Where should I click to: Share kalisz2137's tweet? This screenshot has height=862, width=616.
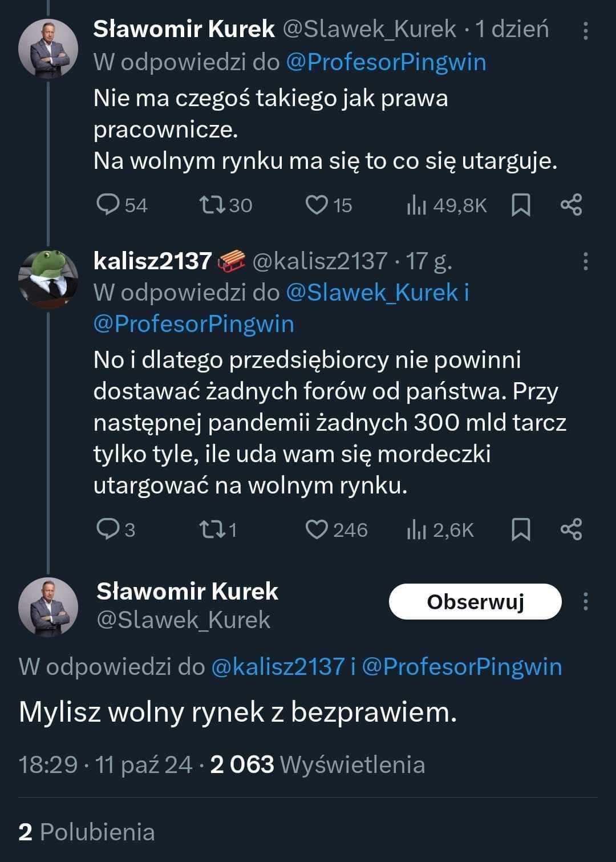[x=571, y=529]
